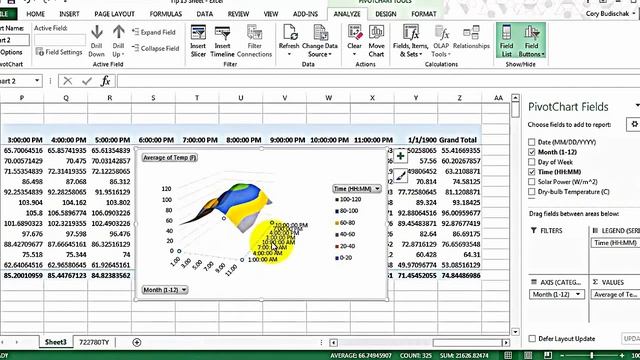Open the DATA tab

click(204, 14)
